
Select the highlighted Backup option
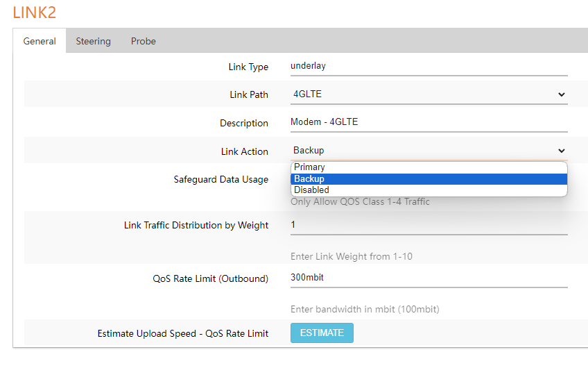pos(309,179)
